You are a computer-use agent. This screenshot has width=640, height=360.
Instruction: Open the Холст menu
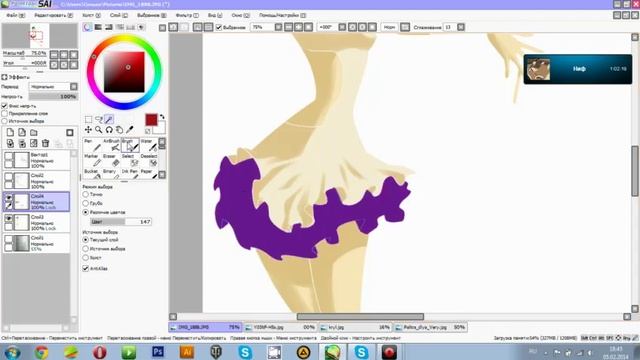pos(91,15)
